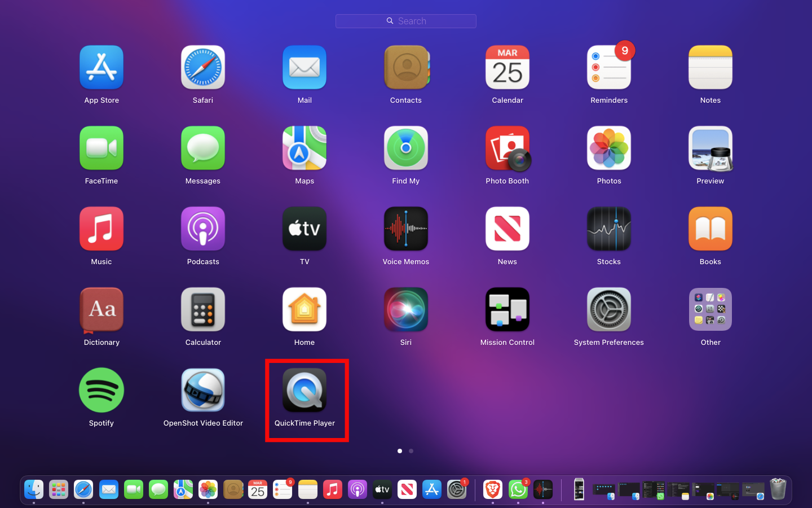Restore minimized Notes window in Dock
This screenshot has width=812, height=508.
[x=678, y=491]
